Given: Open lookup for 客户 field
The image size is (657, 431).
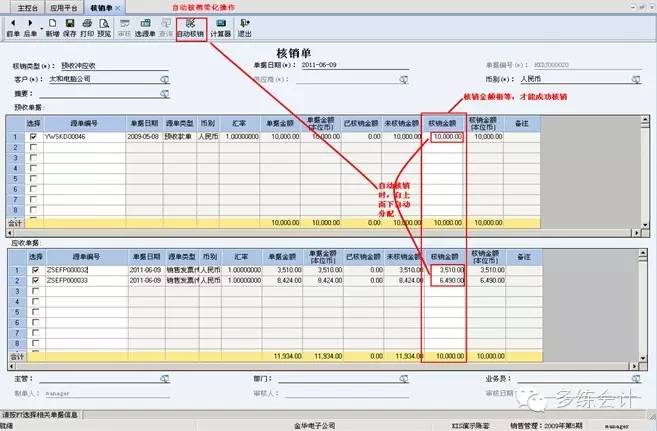Looking at the screenshot, I should (165, 79).
